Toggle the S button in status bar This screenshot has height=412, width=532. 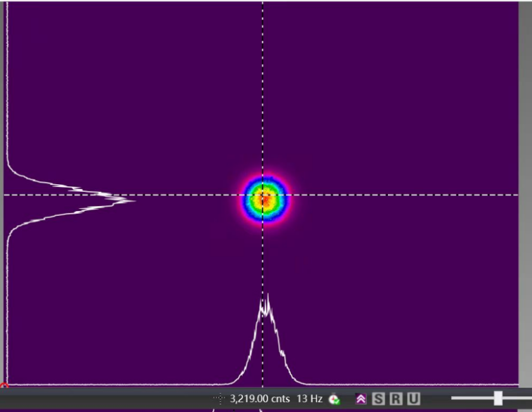coord(379,399)
